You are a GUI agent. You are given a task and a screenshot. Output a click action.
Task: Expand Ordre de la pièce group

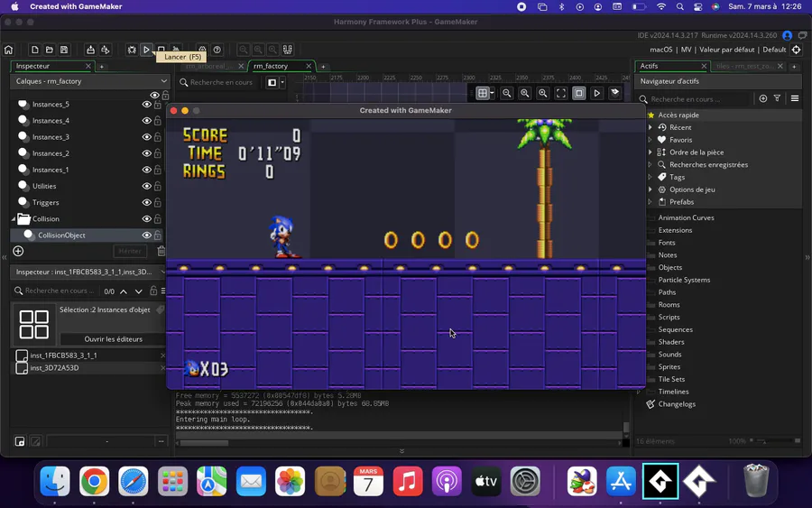651,152
